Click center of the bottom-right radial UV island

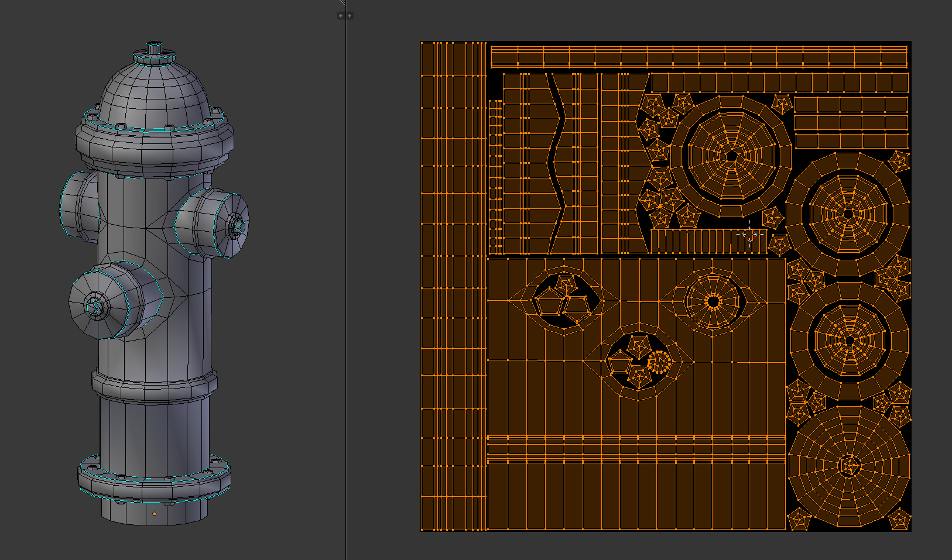[x=848, y=466]
